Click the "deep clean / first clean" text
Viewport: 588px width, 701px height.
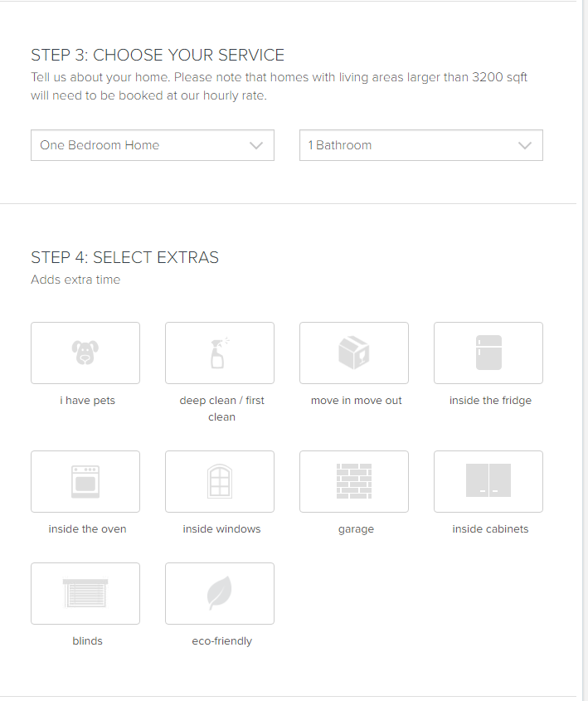221,409
